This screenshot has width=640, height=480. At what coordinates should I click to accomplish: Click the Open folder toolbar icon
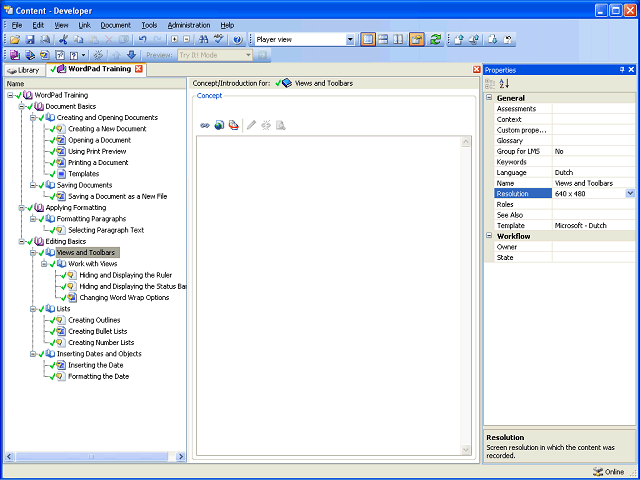point(15,40)
